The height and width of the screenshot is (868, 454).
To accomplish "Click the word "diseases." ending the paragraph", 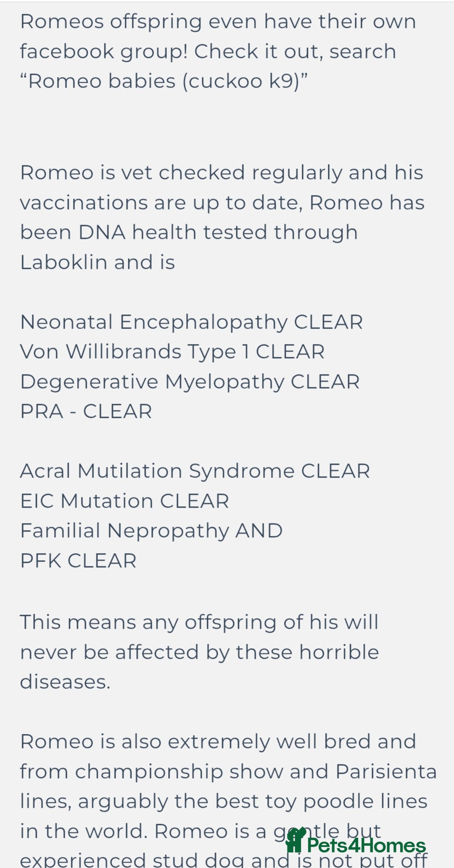I will tap(65, 682).
